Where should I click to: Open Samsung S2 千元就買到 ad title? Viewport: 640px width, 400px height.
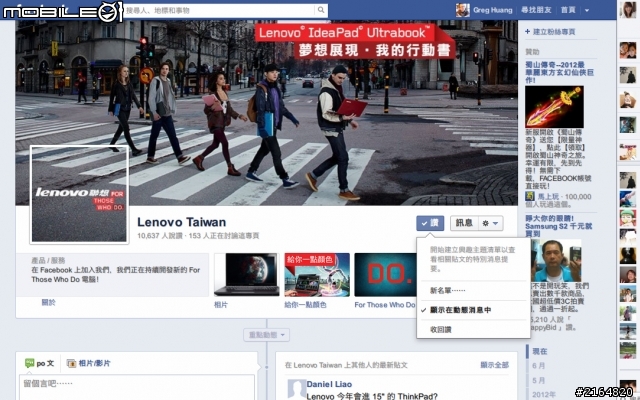pos(558,226)
